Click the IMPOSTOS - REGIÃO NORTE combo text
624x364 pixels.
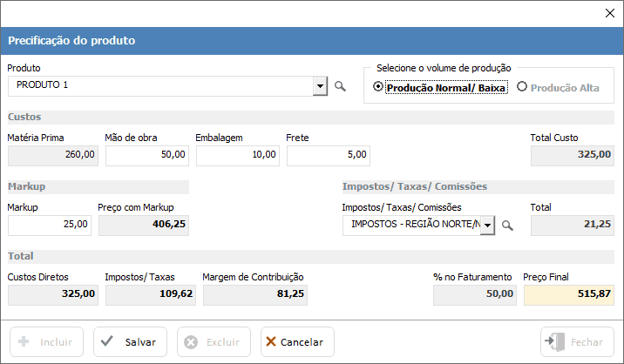pos(415,225)
